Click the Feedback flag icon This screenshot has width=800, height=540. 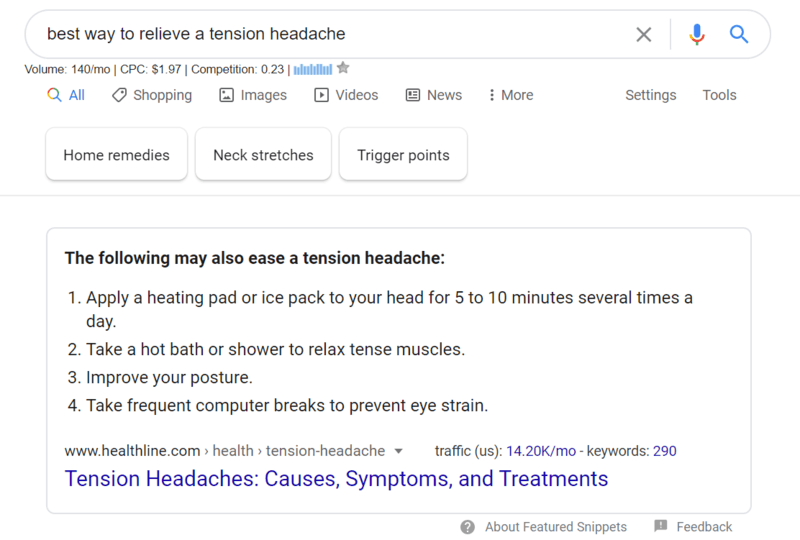click(661, 526)
